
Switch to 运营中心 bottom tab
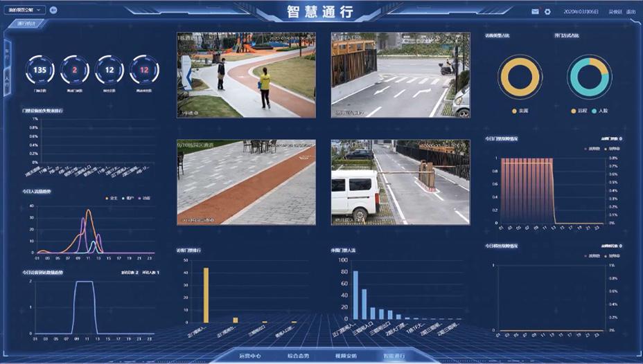pos(249,356)
